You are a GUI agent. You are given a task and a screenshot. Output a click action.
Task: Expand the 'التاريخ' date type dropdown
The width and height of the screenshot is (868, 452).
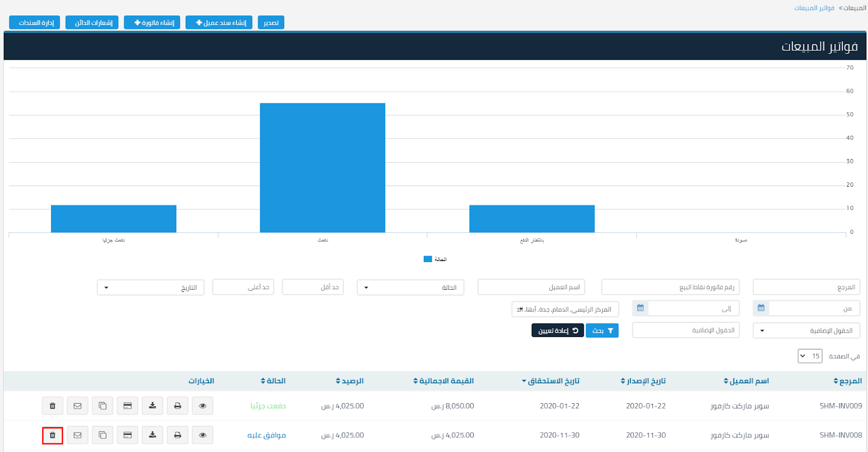[150, 288]
